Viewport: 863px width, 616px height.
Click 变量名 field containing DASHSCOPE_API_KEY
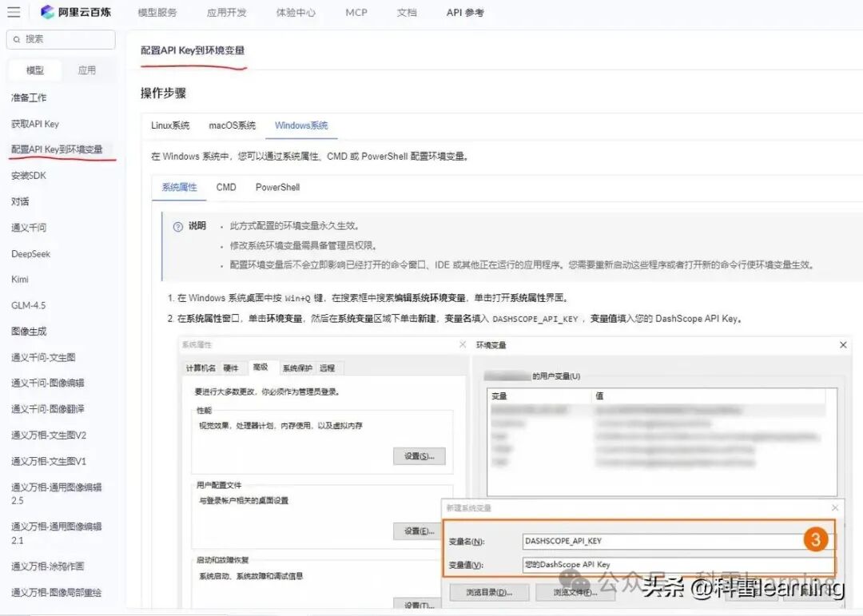pyautogui.click(x=677, y=541)
